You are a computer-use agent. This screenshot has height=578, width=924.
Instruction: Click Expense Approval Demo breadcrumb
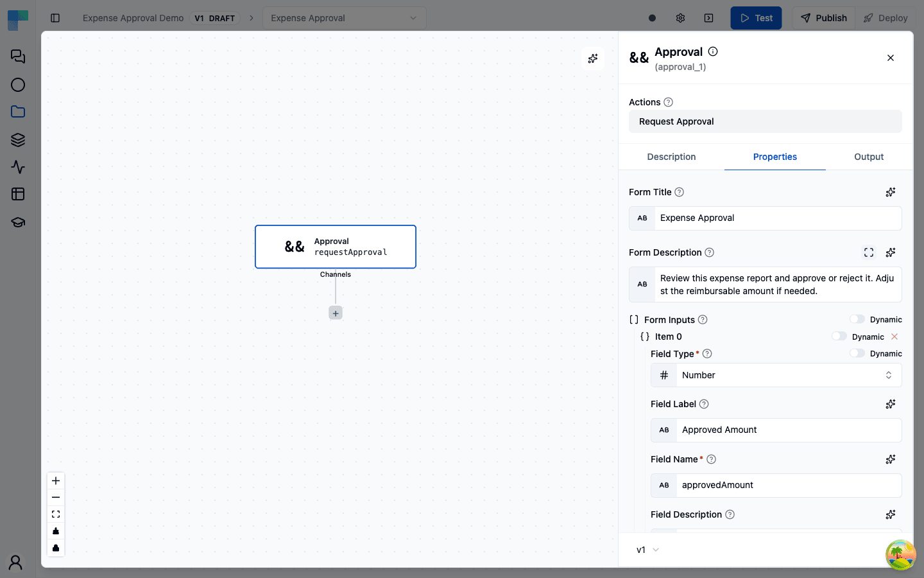(x=133, y=18)
